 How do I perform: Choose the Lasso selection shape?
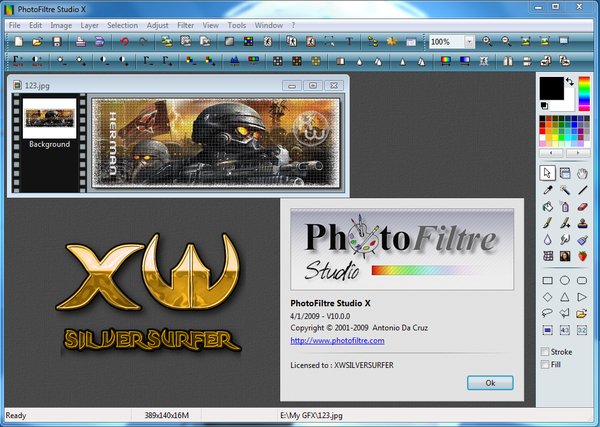(x=548, y=313)
